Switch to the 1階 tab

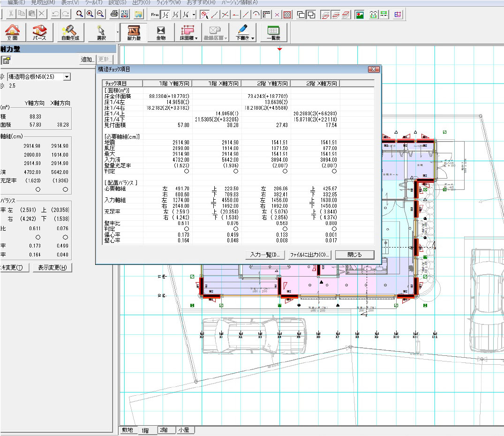click(146, 430)
